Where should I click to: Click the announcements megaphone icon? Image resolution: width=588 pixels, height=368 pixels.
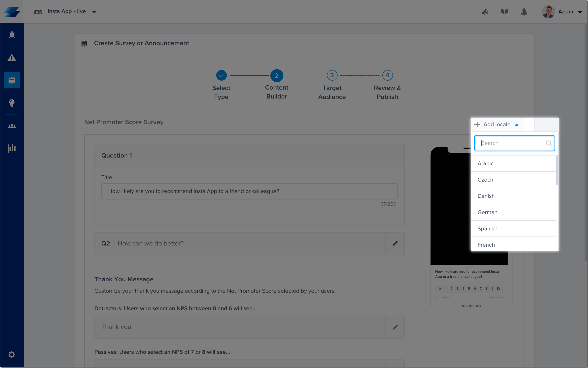[x=485, y=12]
